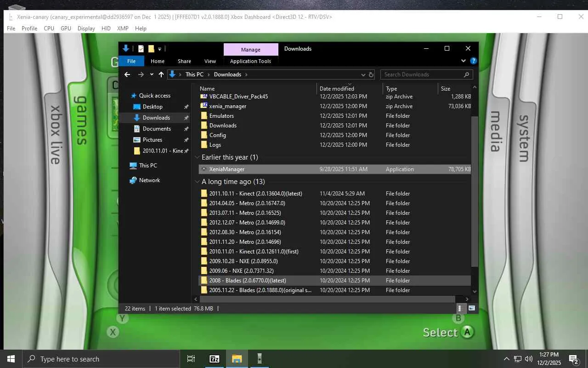The width and height of the screenshot is (588, 368).
Task: Switch to the Home ribbon tab
Action: click(x=158, y=61)
